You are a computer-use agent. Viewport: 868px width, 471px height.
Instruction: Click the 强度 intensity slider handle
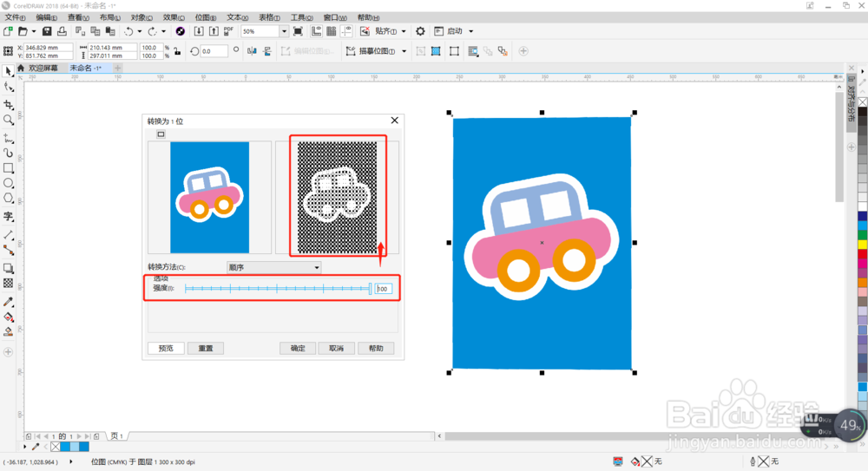click(371, 288)
